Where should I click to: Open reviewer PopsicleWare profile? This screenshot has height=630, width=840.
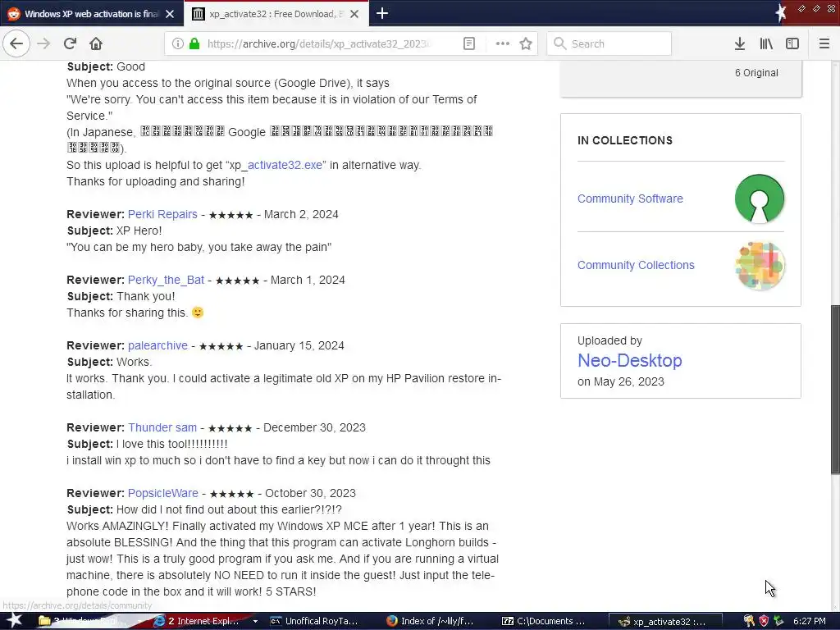[x=163, y=493]
